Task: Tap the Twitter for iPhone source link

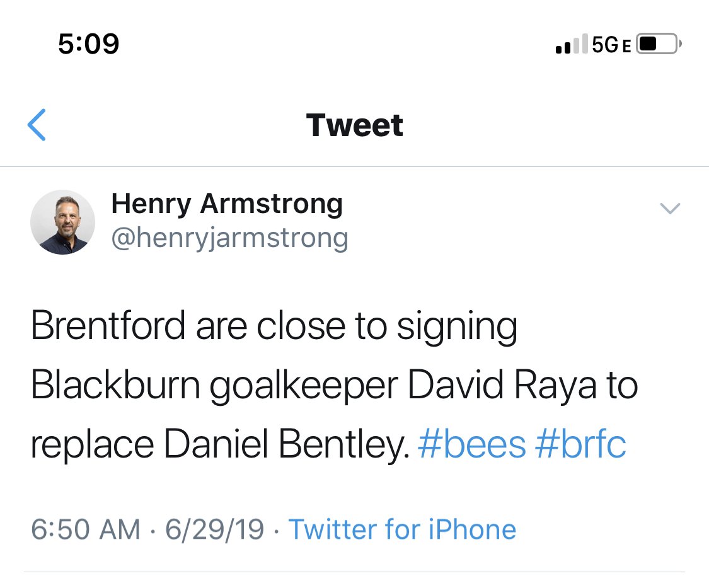Action: [402, 529]
